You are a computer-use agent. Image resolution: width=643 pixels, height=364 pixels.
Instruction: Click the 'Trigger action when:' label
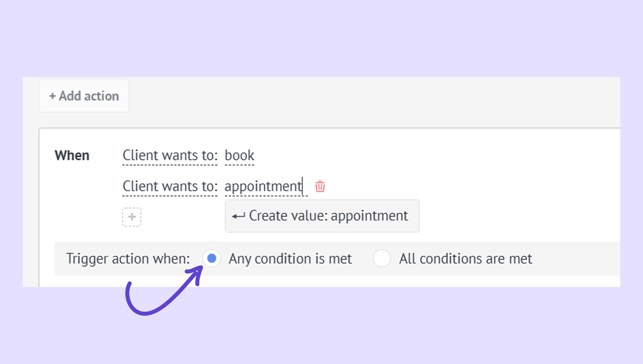(128, 259)
